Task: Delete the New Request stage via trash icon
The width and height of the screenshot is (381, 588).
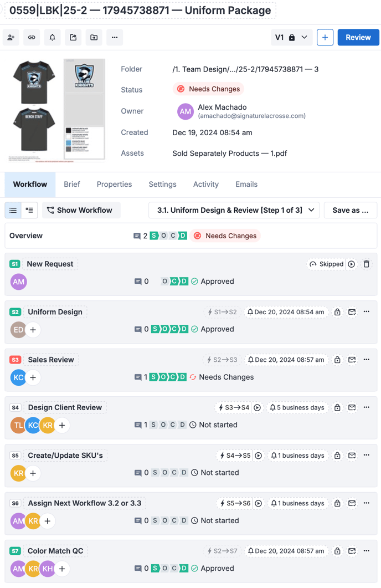Action: coord(366,264)
